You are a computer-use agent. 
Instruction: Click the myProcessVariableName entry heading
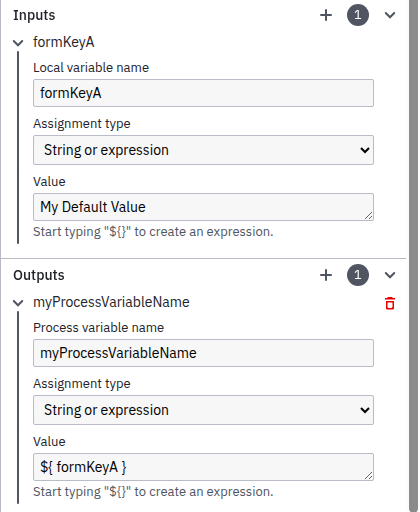(111, 302)
